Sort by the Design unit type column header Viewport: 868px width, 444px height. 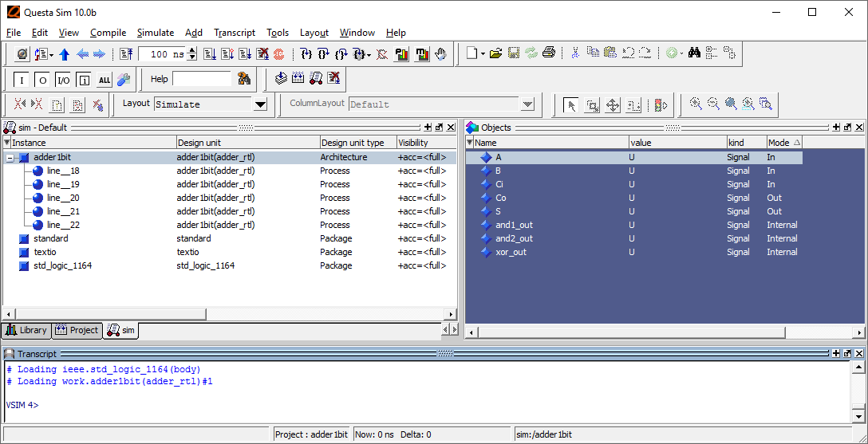[x=357, y=143]
